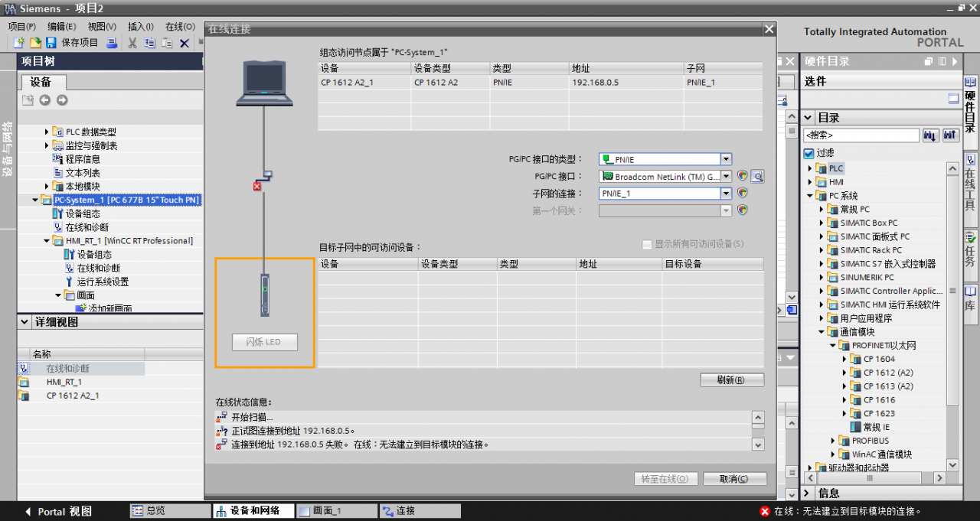The width and height of the screenshot is (980, 521).
Task: Expand the PLC folder in catalog
Action: pyautogui.click(x=811, y=168)
